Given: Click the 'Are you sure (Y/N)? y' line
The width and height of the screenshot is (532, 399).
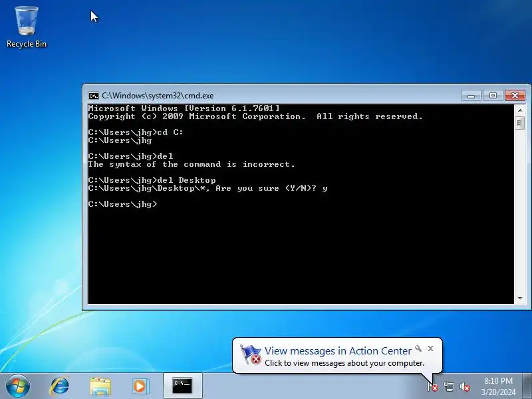Looking at the screenshot, I should point(207,188).
